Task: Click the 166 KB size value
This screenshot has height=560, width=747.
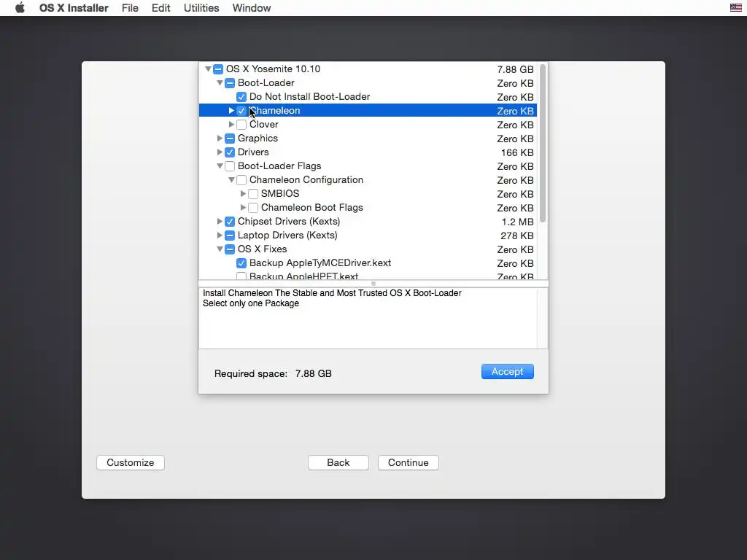Action: tap(517, 153)
